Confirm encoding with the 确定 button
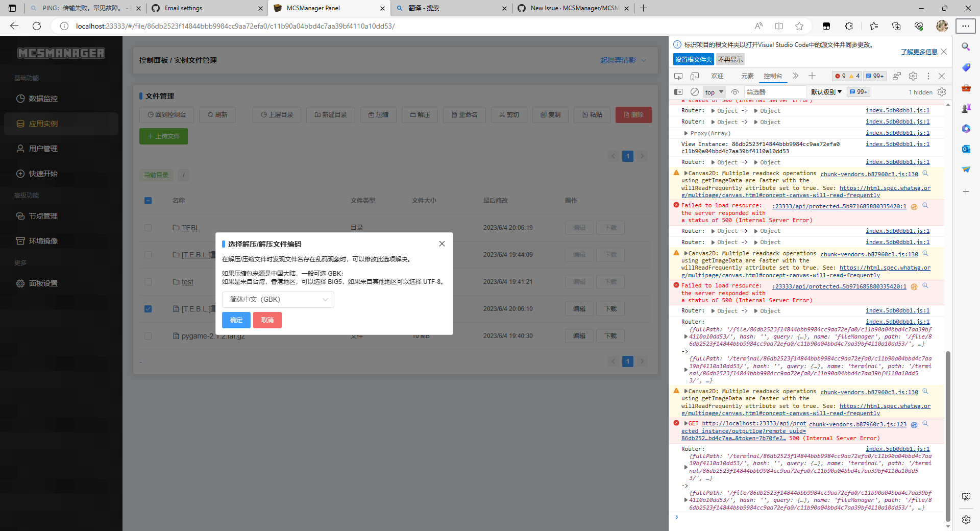This screenshot has height=531, width=980. [236, 320]
